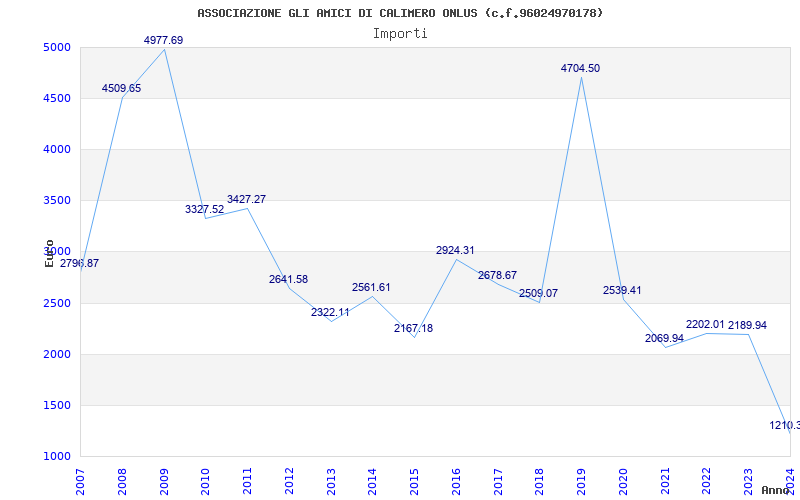Click the x-axis year 2018
Image resolution: width=800 pixels, height=500 pixels.
(x=540, y=482)
